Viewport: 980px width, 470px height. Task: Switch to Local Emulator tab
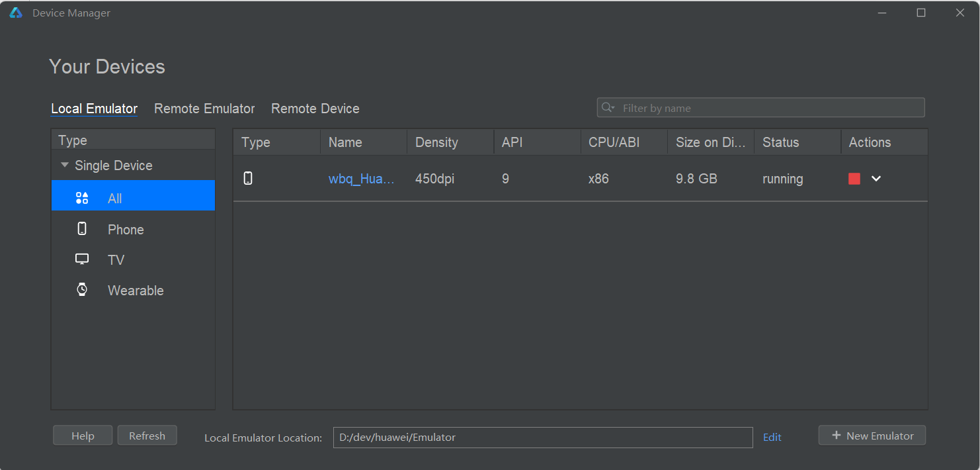click(x=95, y=109)
